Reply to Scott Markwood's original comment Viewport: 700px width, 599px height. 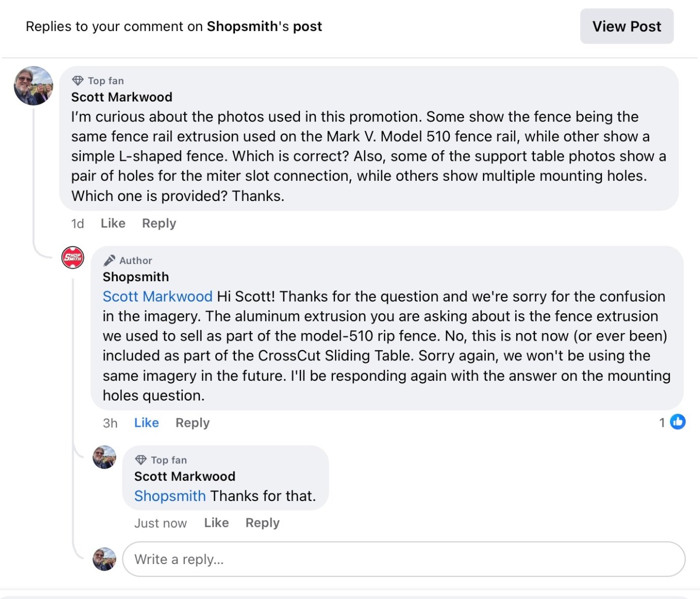point(159,223)
